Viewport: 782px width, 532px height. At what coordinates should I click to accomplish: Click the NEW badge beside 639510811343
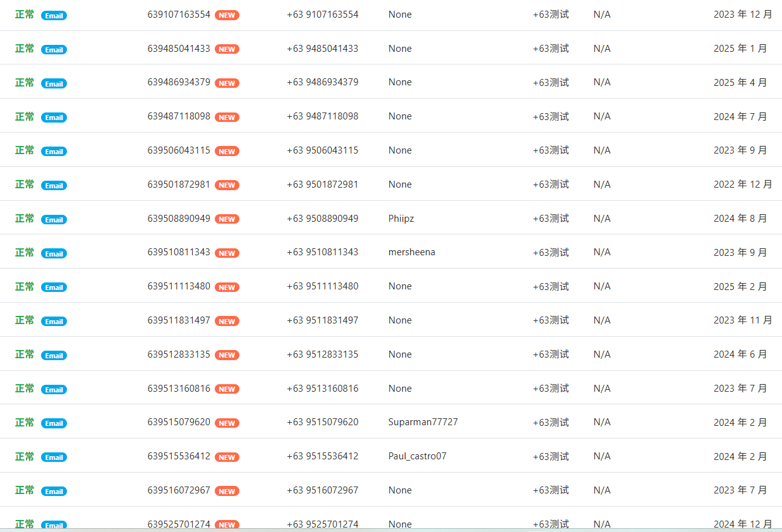[227, 253]
